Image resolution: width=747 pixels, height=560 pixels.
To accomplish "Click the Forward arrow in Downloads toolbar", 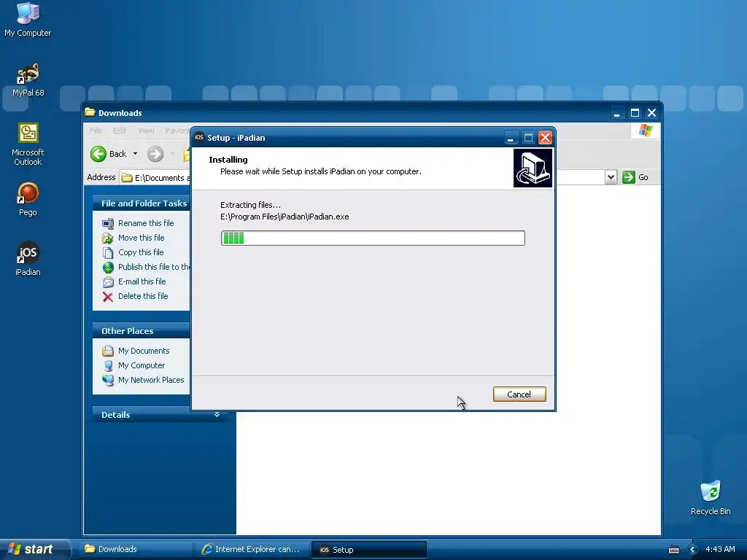I will click(x=155, y=154).
